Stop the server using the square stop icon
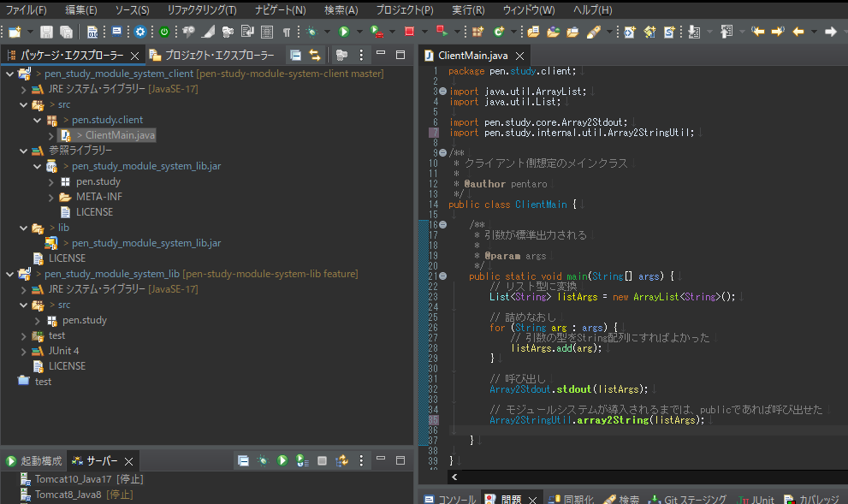The width and height of the screenshot is (848, 504). tap(322, 460)
